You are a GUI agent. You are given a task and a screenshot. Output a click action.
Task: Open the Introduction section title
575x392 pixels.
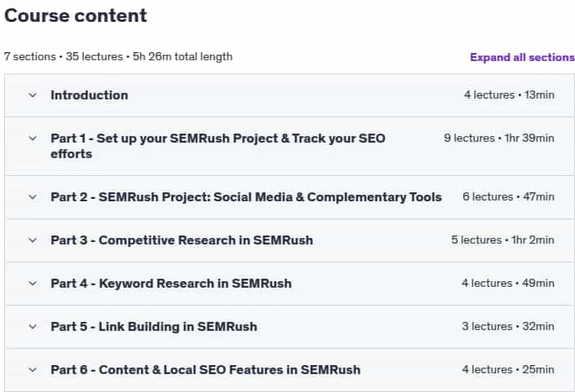tap(89, 95)
